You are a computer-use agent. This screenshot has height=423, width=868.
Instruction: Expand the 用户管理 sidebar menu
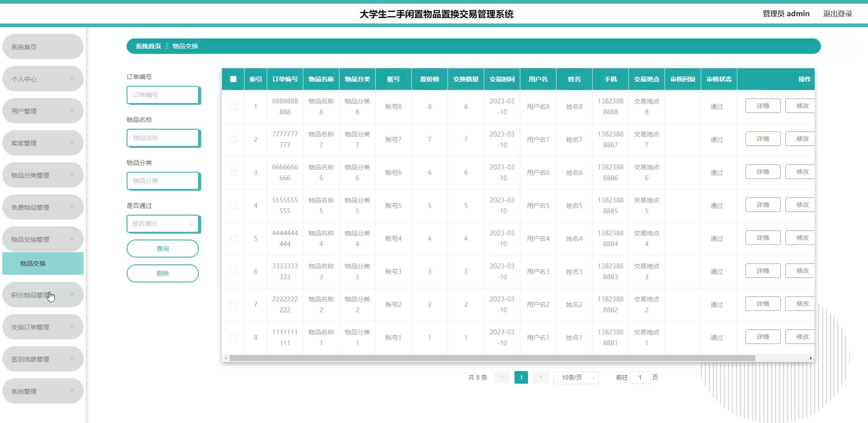43,111
